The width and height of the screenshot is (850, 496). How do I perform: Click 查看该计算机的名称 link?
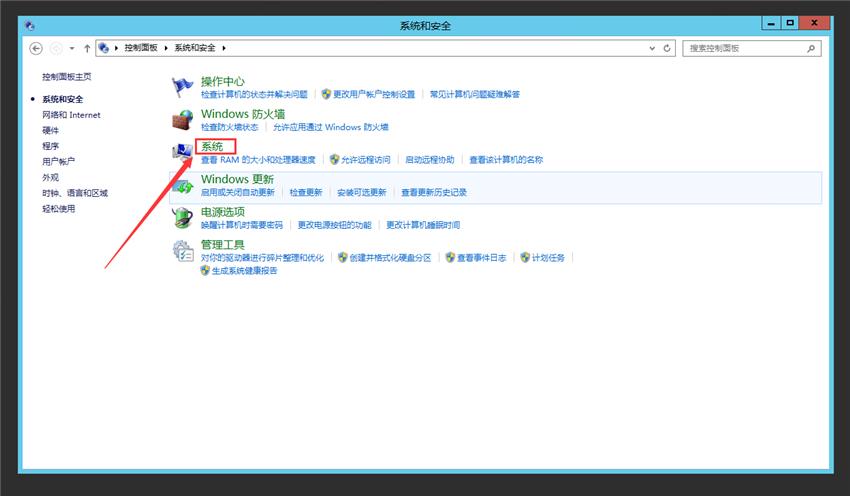click(x=506, y=160)
